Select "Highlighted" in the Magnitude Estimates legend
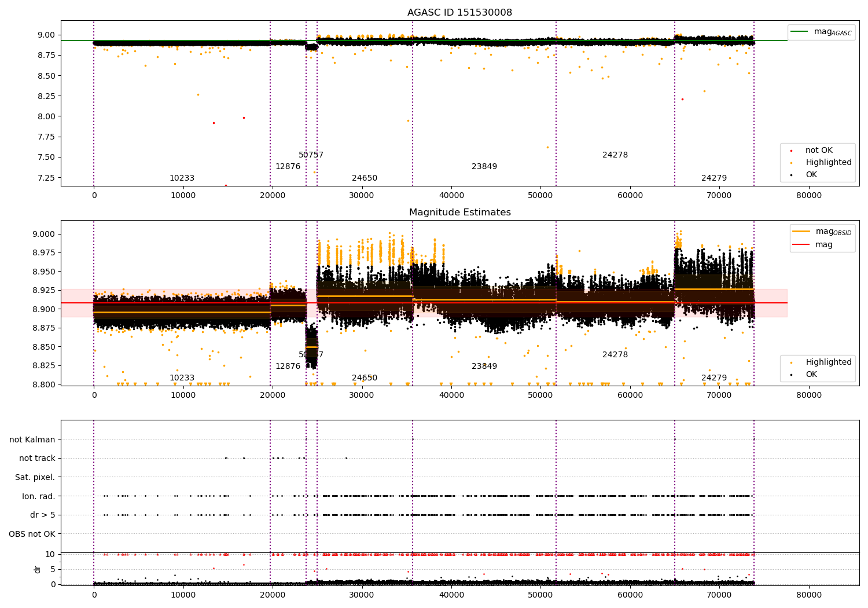 click(829, 362)
